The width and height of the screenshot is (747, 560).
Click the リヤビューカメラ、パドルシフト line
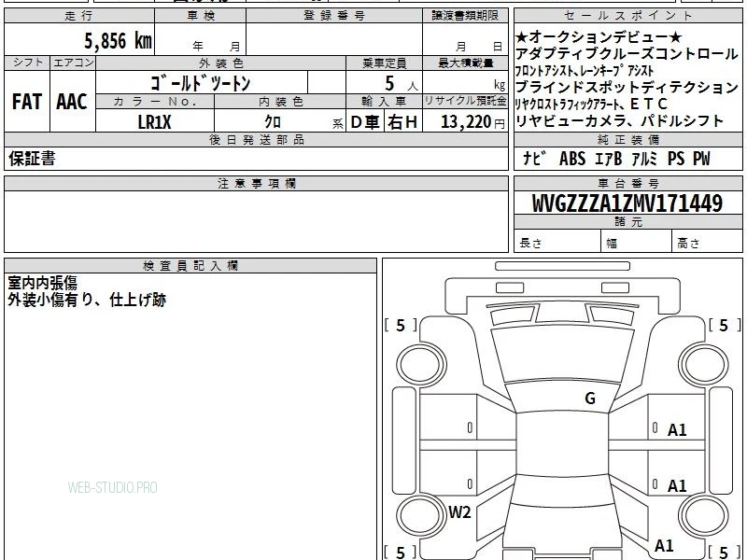[620, 121]
